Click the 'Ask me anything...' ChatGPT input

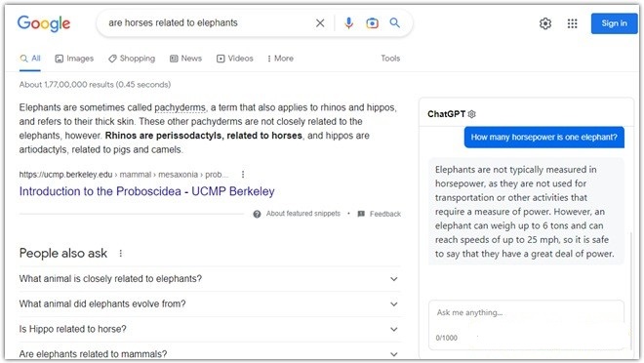[x=526, y=313]
